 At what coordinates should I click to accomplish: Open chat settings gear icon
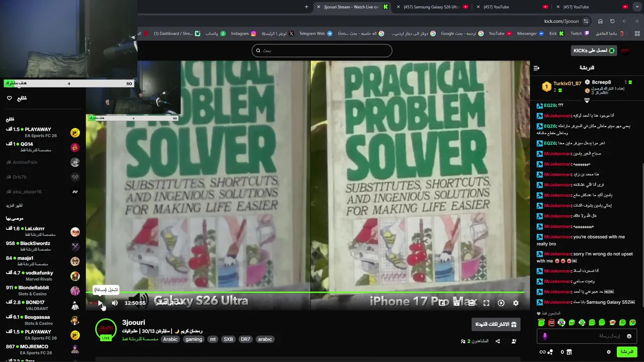tap(609, 352)
